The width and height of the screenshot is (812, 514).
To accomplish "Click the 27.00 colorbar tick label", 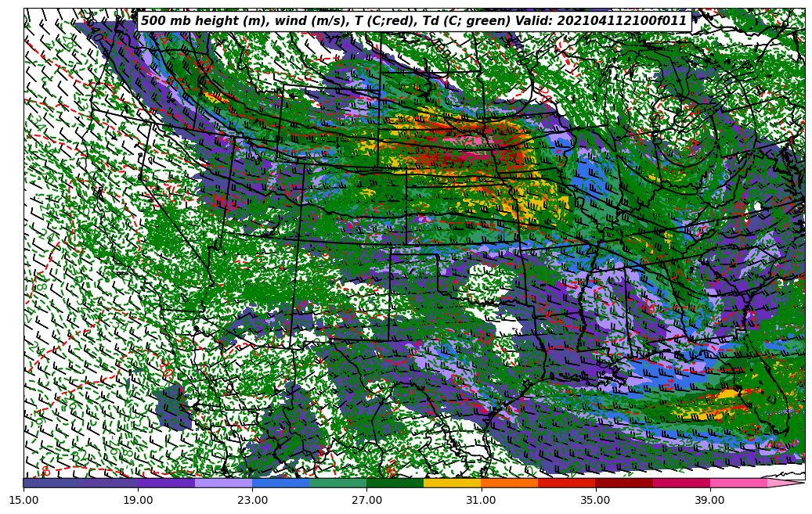I will 366,500.
